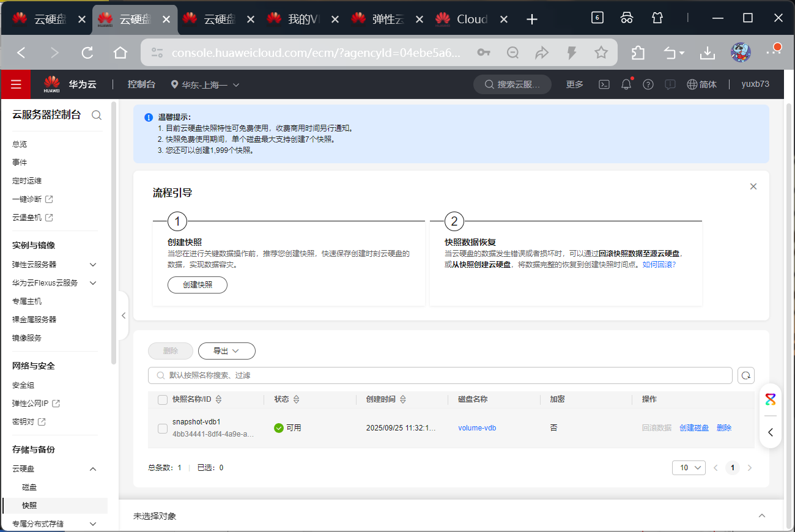The height and width of the screenshot is (532, 795).
Task: Switch to the 我的V… browser tab
Action: 303,20
